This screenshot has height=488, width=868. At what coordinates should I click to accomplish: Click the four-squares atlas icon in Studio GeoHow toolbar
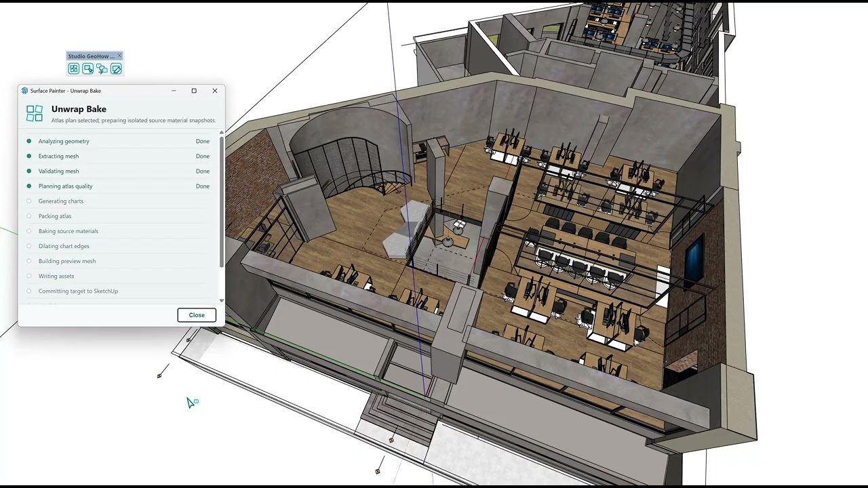(x=73, y=68)
